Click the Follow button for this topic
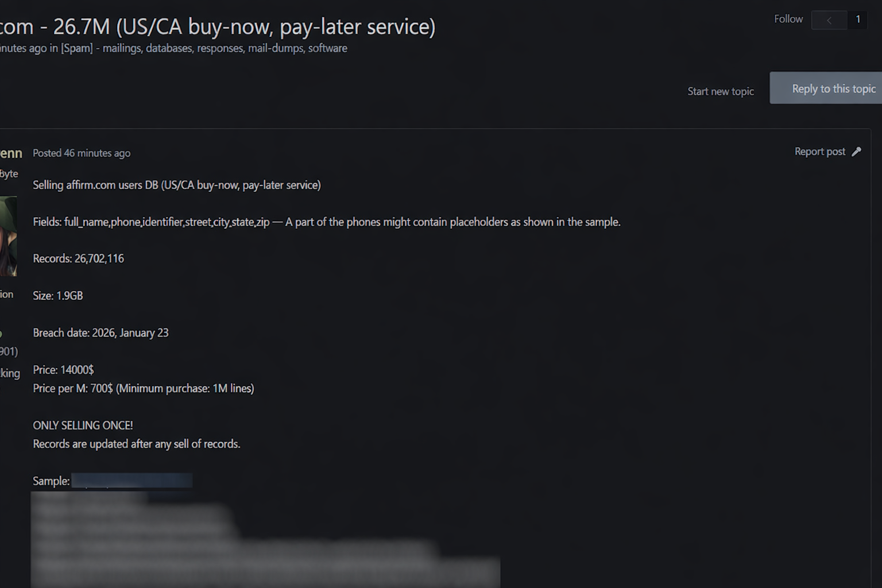The height and width of the screenshot is (588, 882). click(x=788, y=19)
